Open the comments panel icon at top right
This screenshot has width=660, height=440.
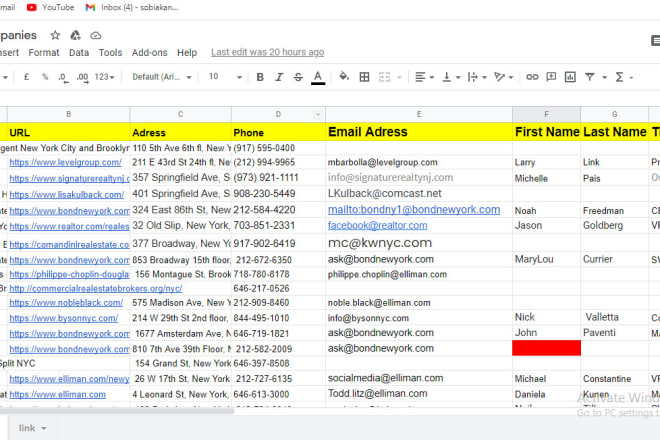point(655,40)
